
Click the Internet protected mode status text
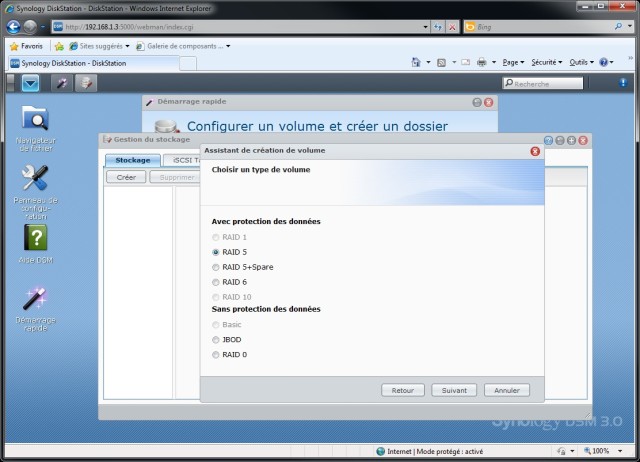coord(435,451)
